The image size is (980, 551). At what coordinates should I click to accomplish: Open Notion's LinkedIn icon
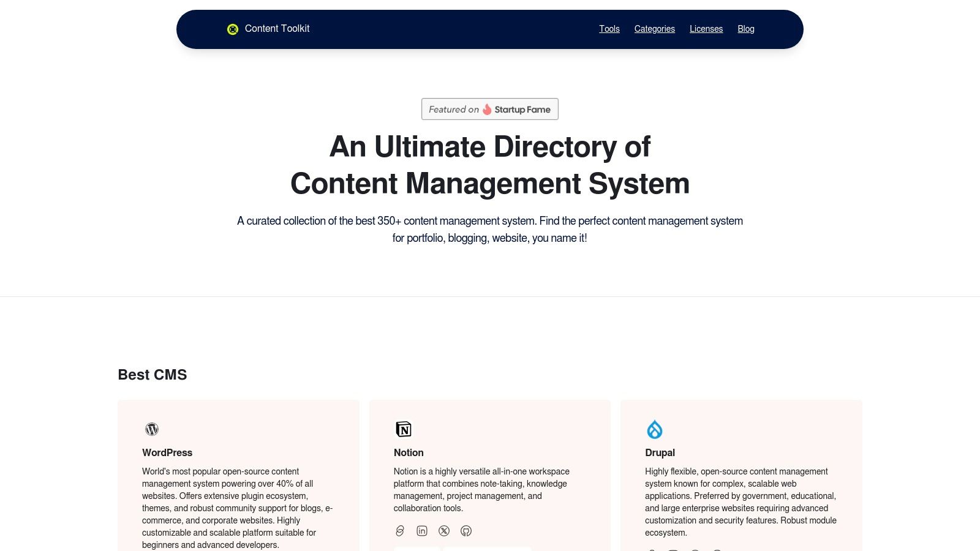click(x=422, y=531)
